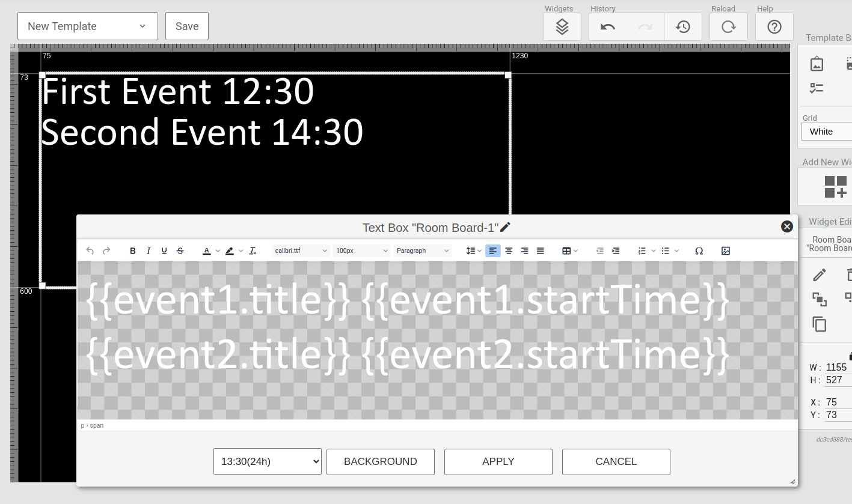Open the version history clock icon
The height and width of the screenshot is (504, 852).
682,26
